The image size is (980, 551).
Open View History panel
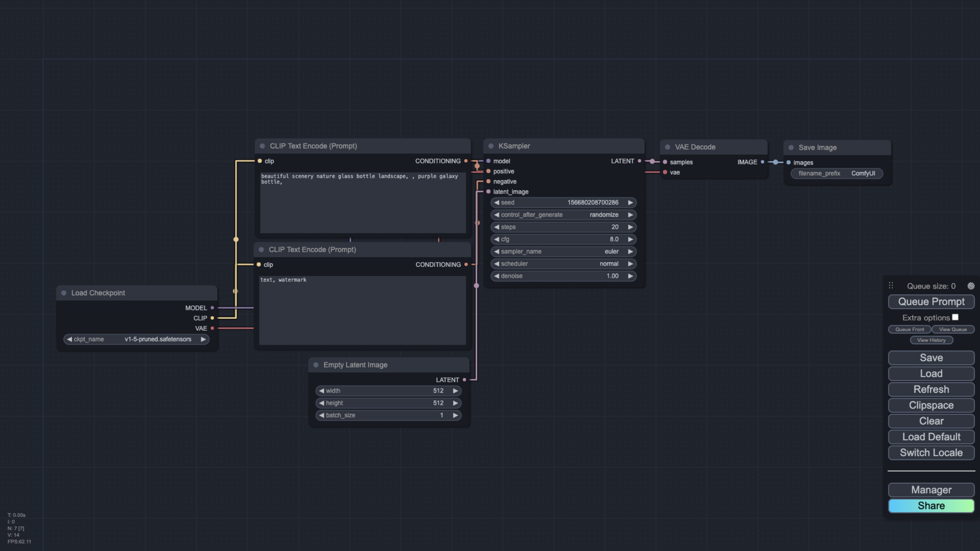[932, 340]
